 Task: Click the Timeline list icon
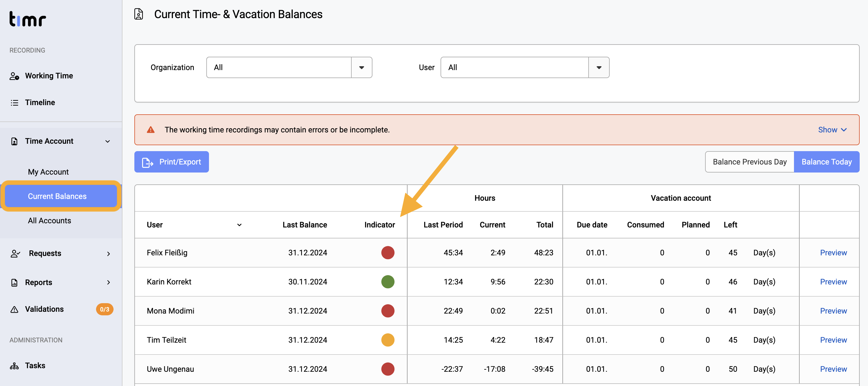tap(14, 103)
